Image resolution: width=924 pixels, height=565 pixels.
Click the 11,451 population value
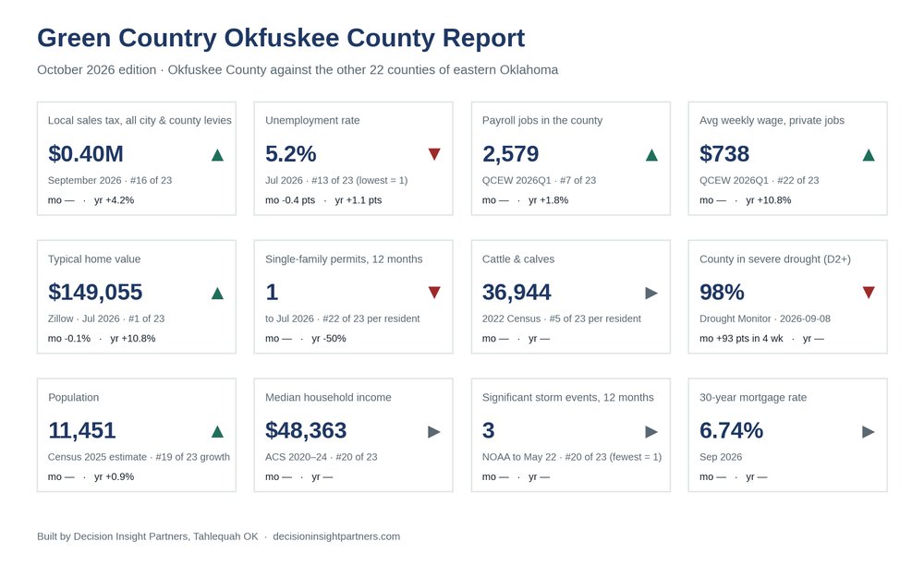click(x=82, y=430)
